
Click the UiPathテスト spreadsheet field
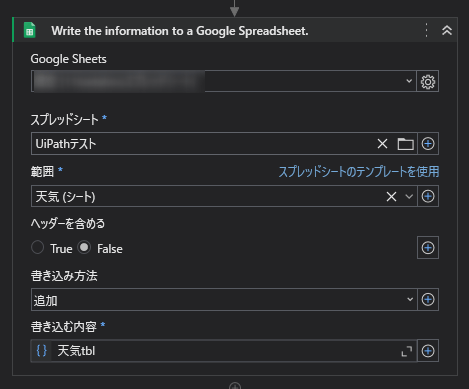pos(224,144)
